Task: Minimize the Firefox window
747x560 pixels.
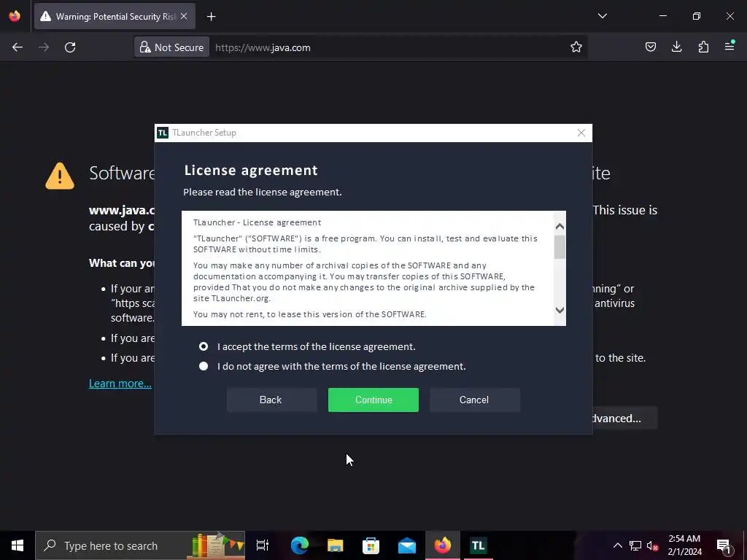Action: pos(662,16)
